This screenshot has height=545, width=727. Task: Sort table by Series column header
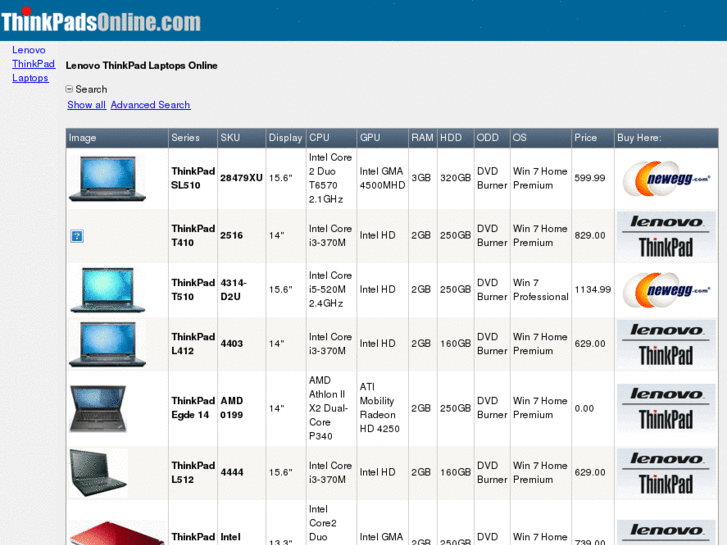193,138
